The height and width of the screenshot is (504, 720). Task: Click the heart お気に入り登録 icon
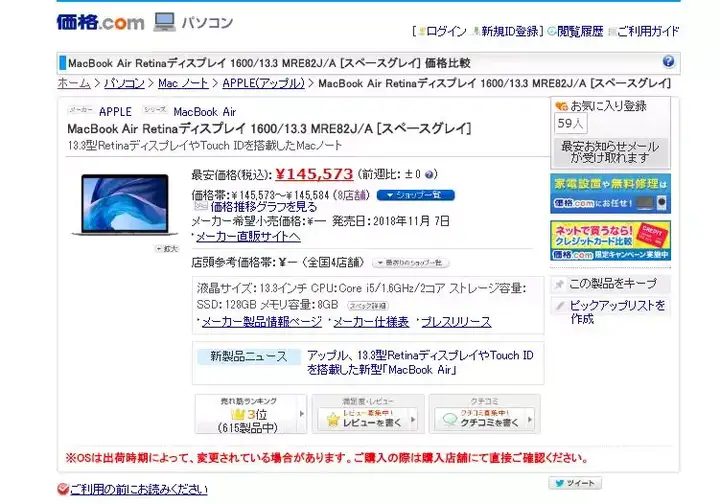coord(561,106)
